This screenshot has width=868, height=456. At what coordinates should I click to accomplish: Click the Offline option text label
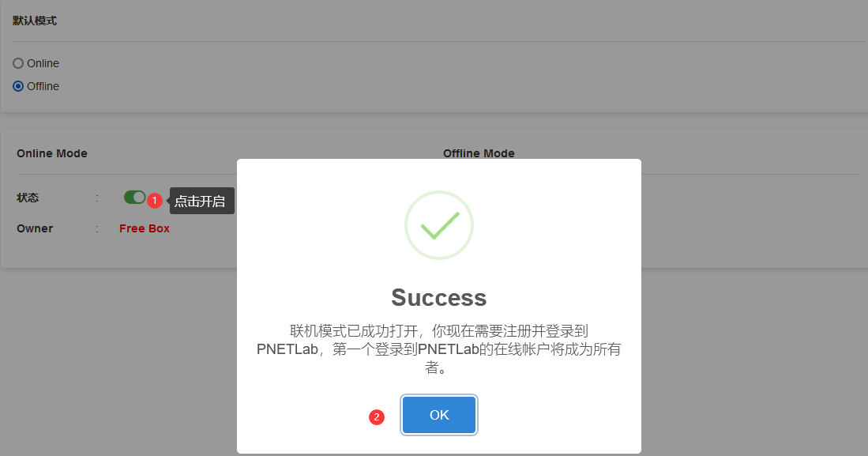43,86
